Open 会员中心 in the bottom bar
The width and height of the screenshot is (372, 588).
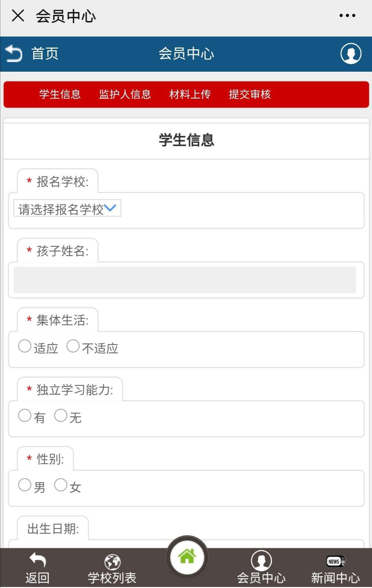[261, 561]
